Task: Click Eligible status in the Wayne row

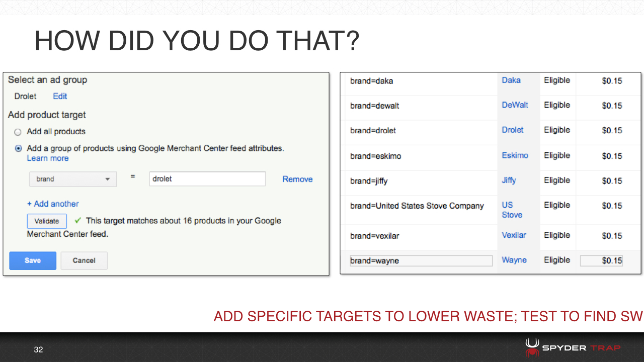Action: tap(557, 260)
